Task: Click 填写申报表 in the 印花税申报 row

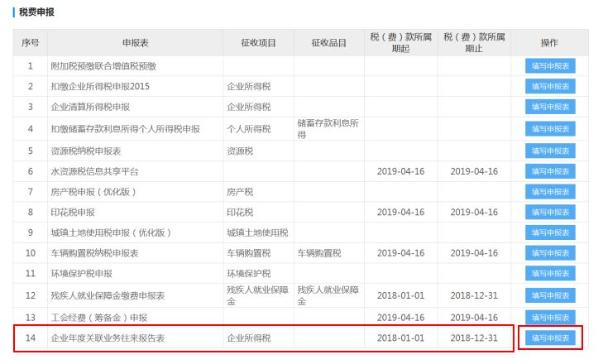Action: (x=550, y=212)
